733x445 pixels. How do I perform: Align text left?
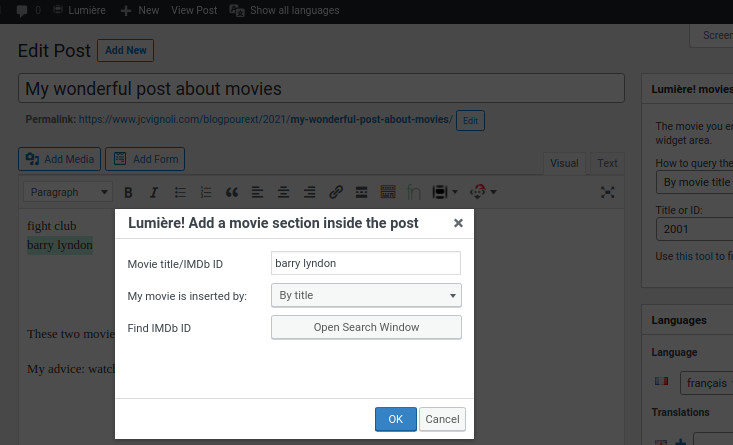tap(258, 192)
